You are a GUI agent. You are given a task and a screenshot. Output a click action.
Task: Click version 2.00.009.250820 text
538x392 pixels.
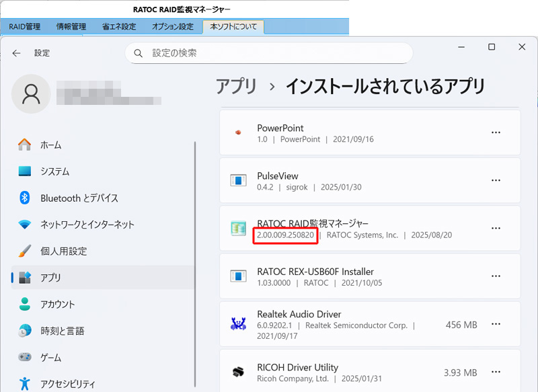(x=285, y=235)
